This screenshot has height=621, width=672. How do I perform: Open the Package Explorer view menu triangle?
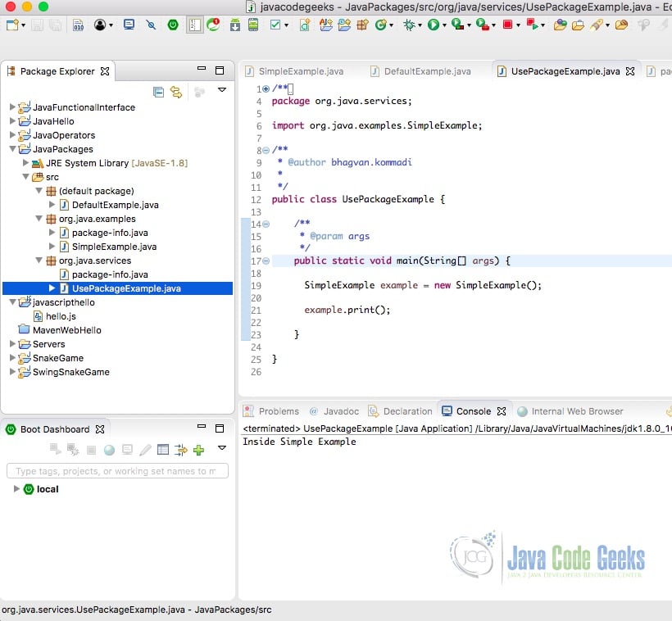click(x=221, y=91)
